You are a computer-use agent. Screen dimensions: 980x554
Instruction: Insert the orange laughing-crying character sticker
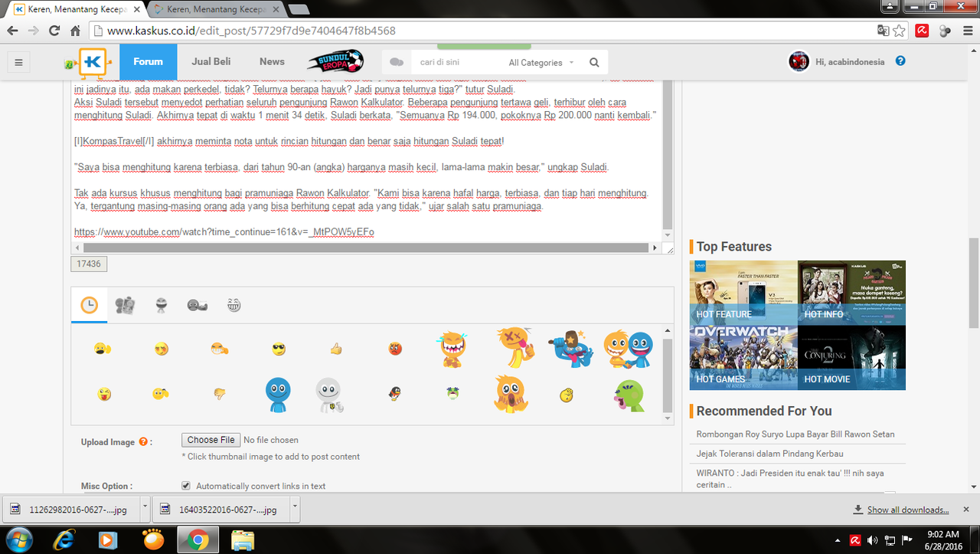tap(452, 349)
